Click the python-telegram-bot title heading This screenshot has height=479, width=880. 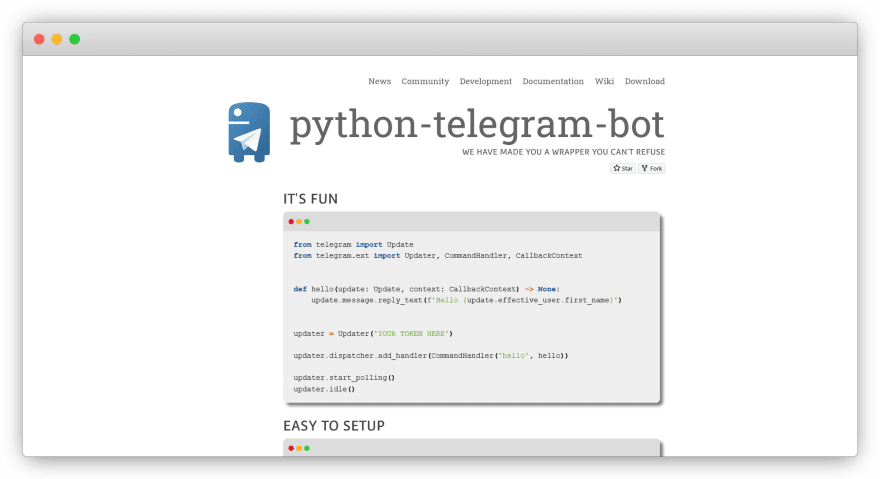click(x=477, y=124)
